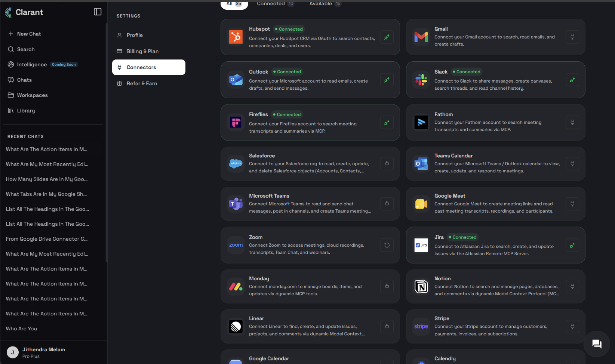Open Jithendra Melam account menu
Viewport: 615px width, 364px height.
point(53,352)
